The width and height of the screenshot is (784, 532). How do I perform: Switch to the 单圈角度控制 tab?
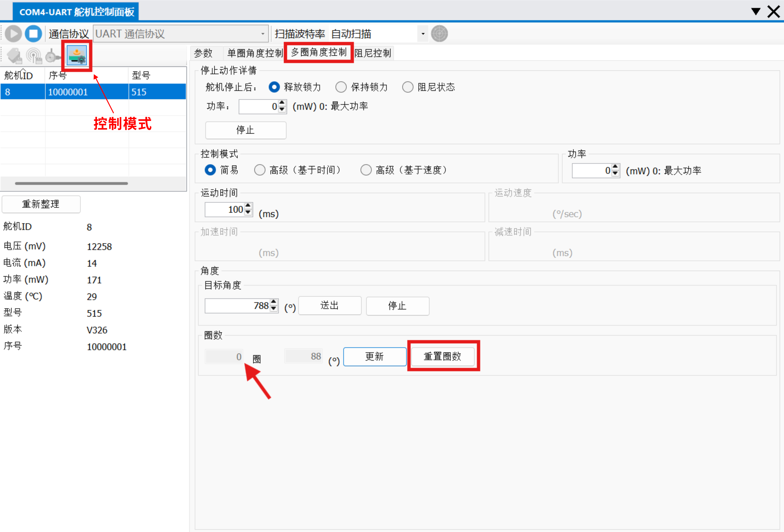[255, 53]
